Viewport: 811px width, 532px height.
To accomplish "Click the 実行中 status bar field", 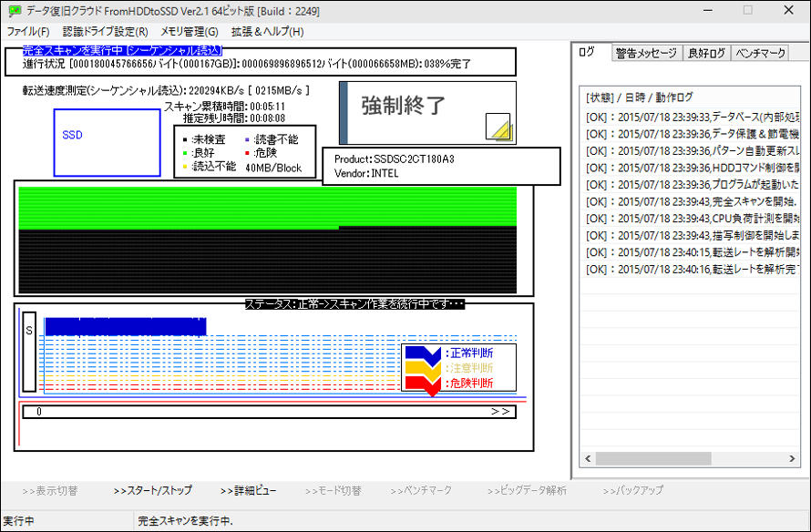I will pos(67,521).
